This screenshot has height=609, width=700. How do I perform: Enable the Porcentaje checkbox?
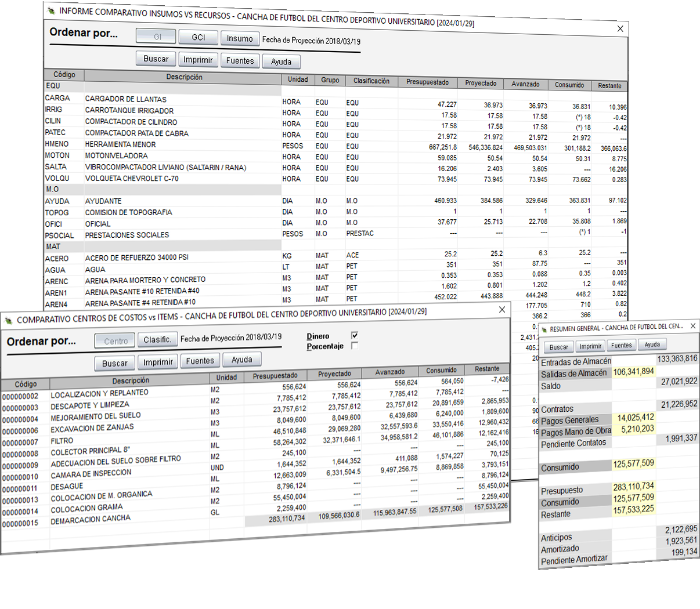point(355,346)
